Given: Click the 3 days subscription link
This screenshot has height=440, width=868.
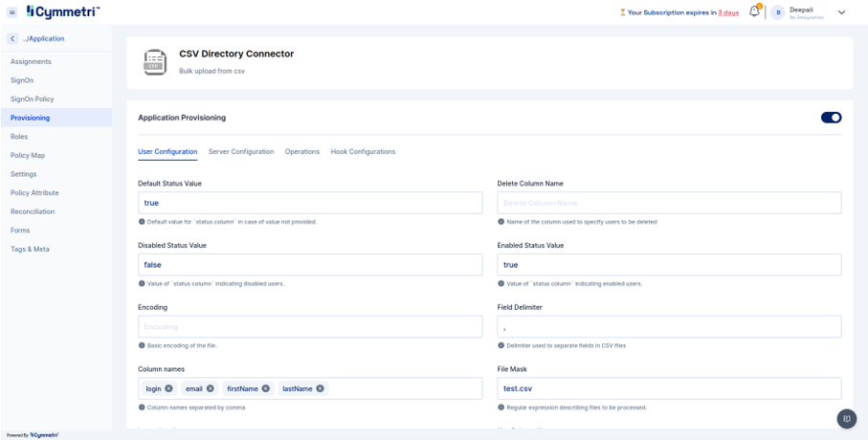Looking at the screenshot, I should click(x=728, y=12).
